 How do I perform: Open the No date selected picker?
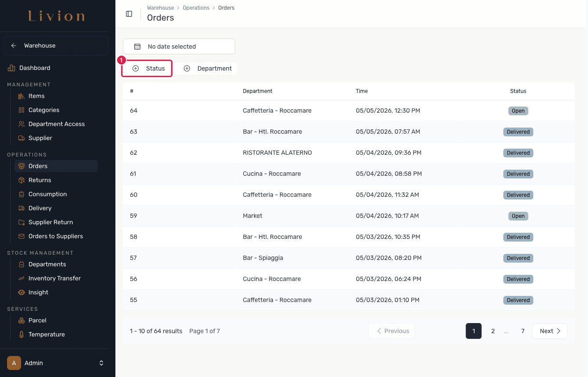coord(179,46)
